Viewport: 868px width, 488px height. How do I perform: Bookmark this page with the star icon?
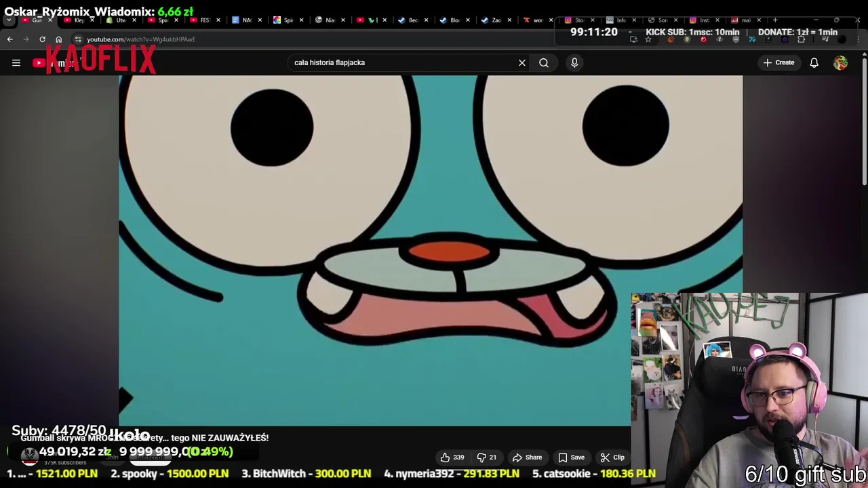[648, 39]
